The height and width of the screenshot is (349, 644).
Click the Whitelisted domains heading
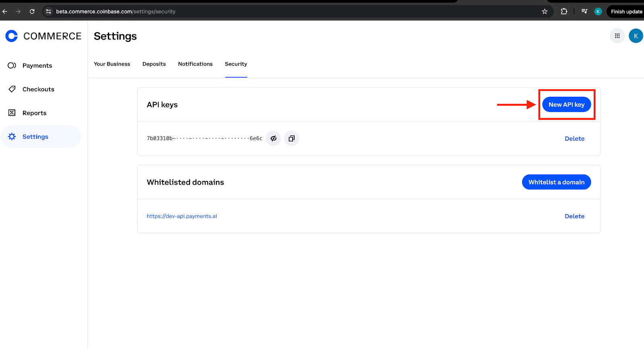tap(185, 182)
